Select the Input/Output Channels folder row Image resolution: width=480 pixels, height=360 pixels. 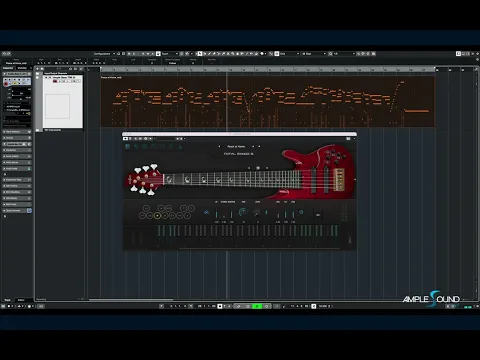tap(62, 73)
